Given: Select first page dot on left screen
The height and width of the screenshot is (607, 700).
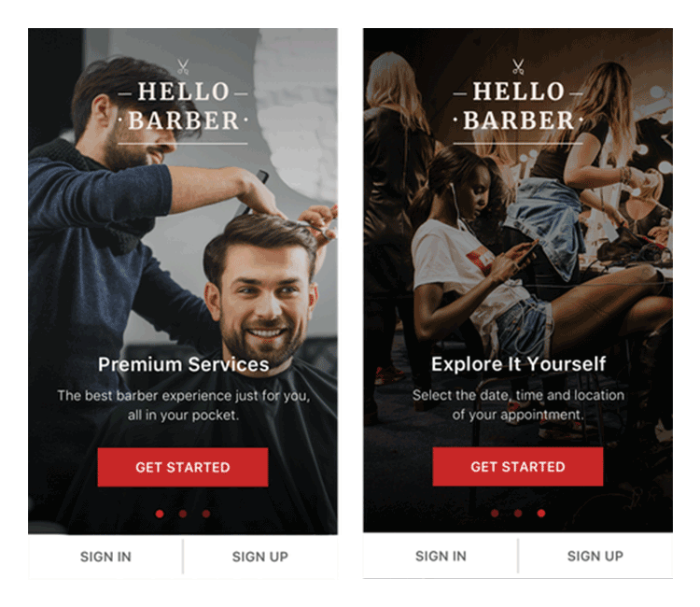Looking at the screenshot, I should [160, 514].
